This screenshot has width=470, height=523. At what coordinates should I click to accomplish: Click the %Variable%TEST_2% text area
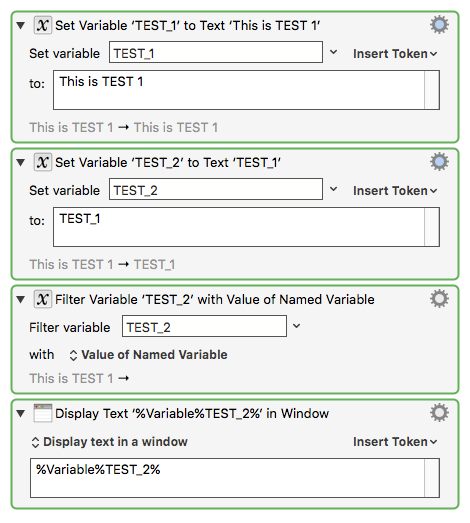point(235,478)
